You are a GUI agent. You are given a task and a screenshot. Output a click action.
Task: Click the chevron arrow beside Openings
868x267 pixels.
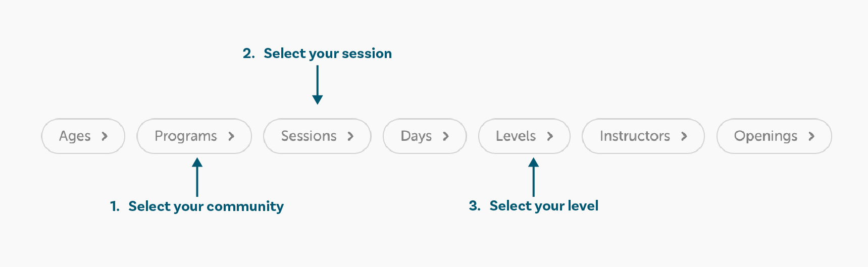[811, 136]
